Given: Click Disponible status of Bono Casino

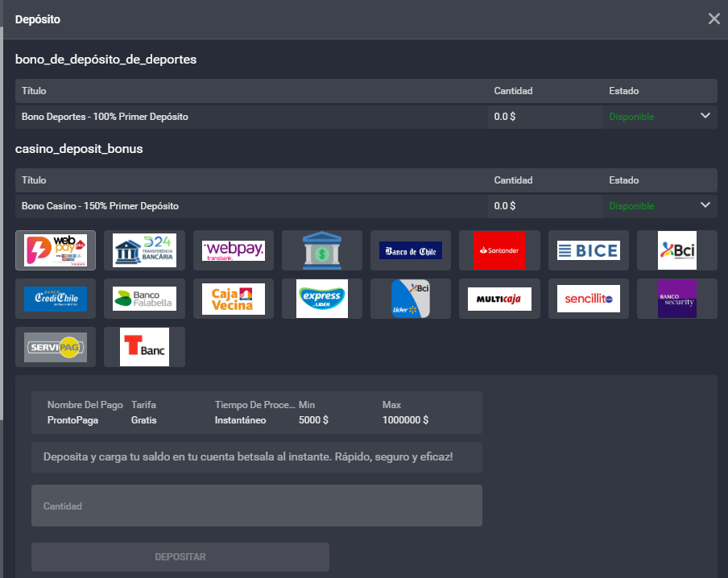Looking at the screenshot, I should click(x=631, y=205).
